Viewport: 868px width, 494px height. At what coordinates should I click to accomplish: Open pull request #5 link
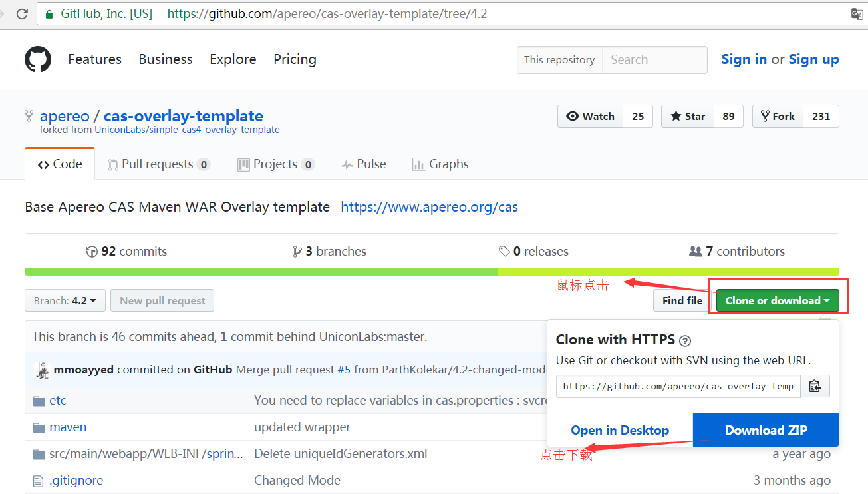pos(343,370)
